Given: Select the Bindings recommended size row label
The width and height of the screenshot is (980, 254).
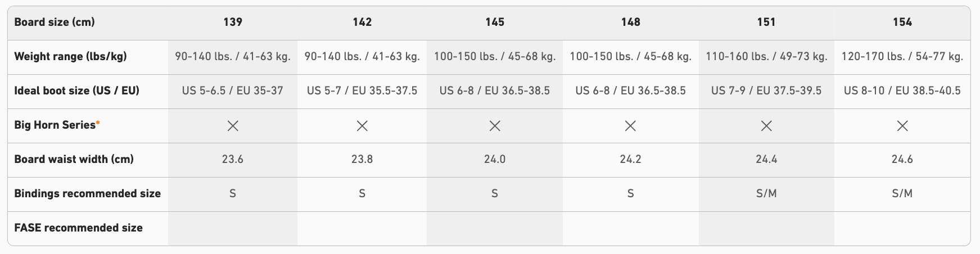Looking at the screenshot, I should click(87, 194).
